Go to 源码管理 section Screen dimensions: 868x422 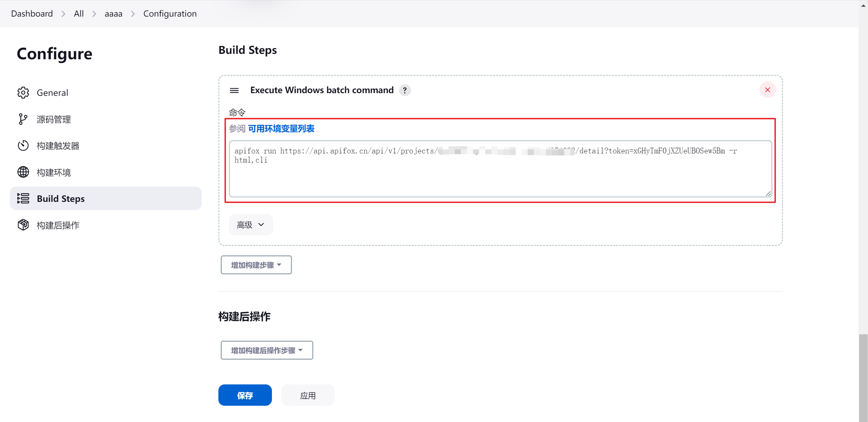pyautogui.click(x=54, y=119)
